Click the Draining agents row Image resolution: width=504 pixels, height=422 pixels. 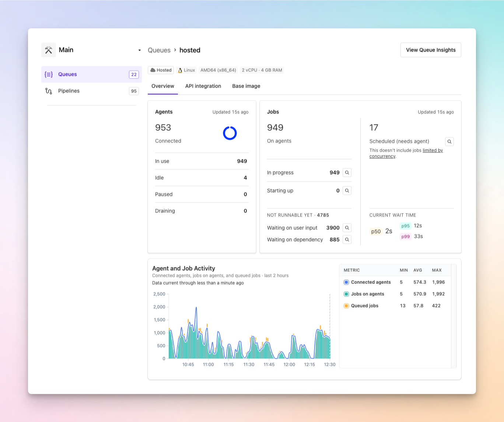pos(202,211)
